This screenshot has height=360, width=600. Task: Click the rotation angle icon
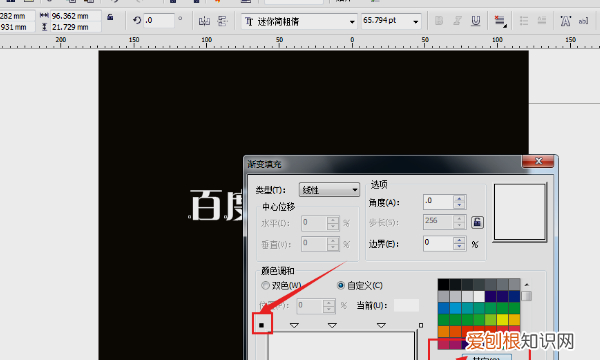[x=137, y=20]
